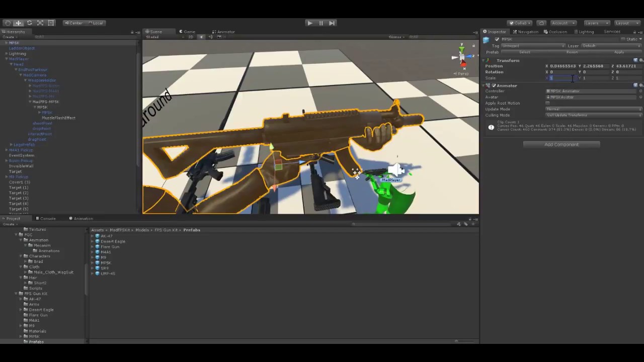Open the Tag dropdown showing Untagged
Image resolution: width=644 pixels, height=362 pixels.
(533, 46)
